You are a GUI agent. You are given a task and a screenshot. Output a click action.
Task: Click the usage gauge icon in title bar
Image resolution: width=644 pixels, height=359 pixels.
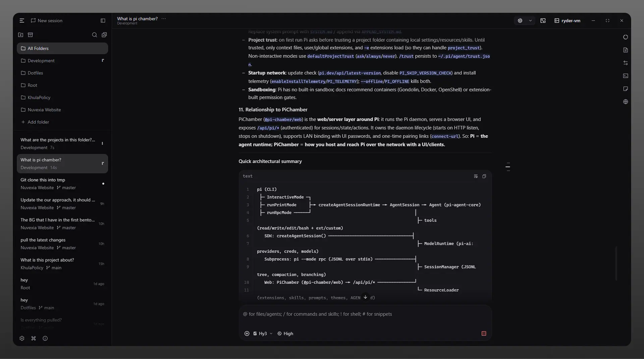520,20
